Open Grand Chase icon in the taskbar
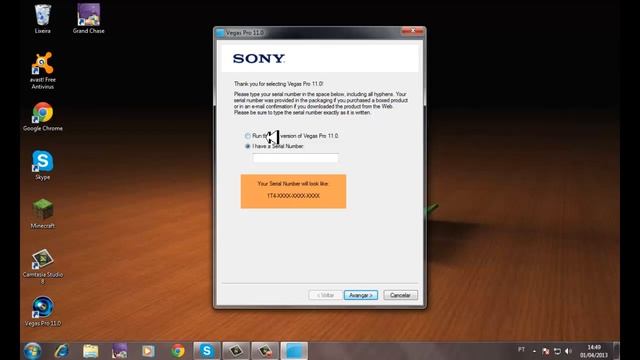 [120, 351]
